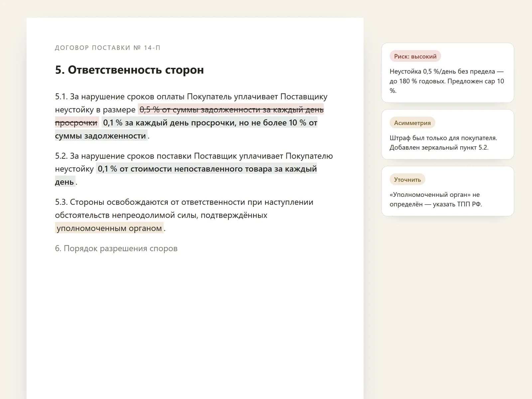532x399 pixels.
Task: Click comment text «Штраф был только для покупателя»
Action: (443, 138)
